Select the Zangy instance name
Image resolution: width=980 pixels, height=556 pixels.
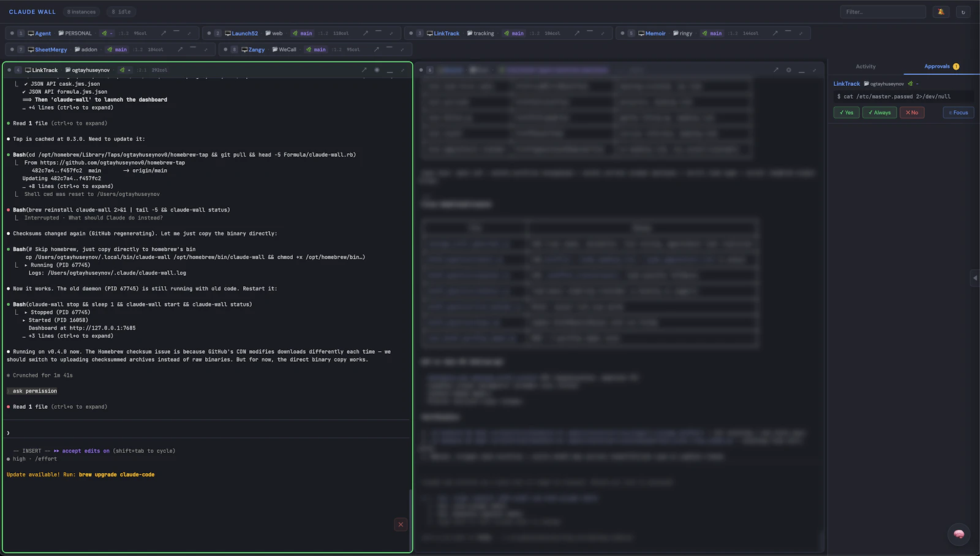pos(257,50)
